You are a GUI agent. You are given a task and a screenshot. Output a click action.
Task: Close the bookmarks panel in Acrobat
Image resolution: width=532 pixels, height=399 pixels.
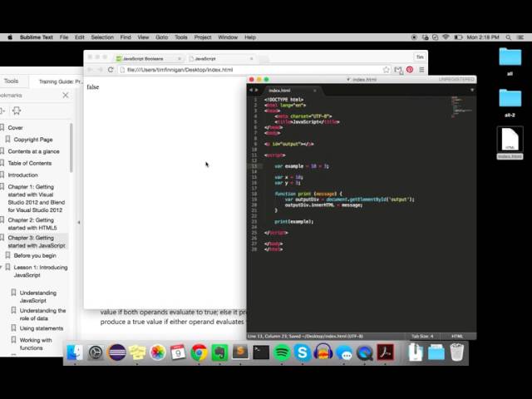66,96
